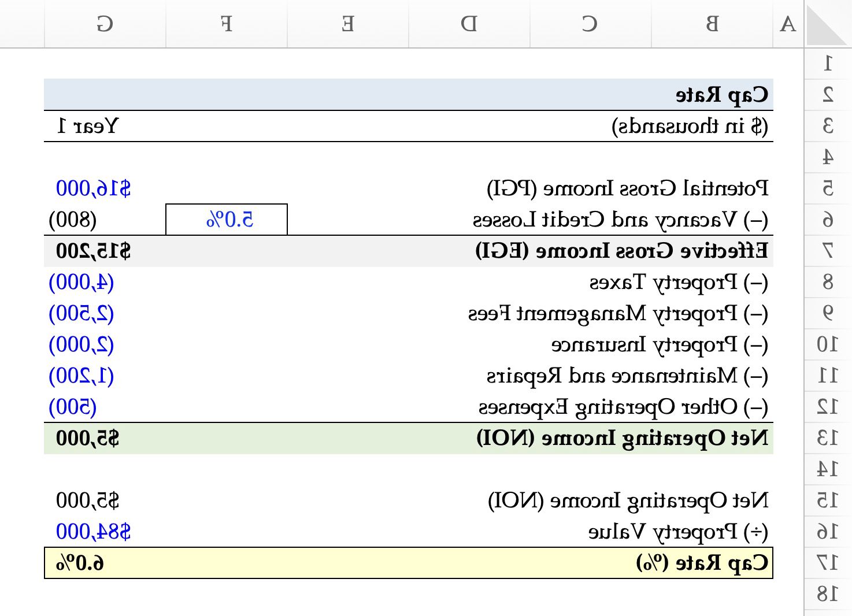Click the row 7 header
Screen dimensions: 852x616
tap(828, 251)
